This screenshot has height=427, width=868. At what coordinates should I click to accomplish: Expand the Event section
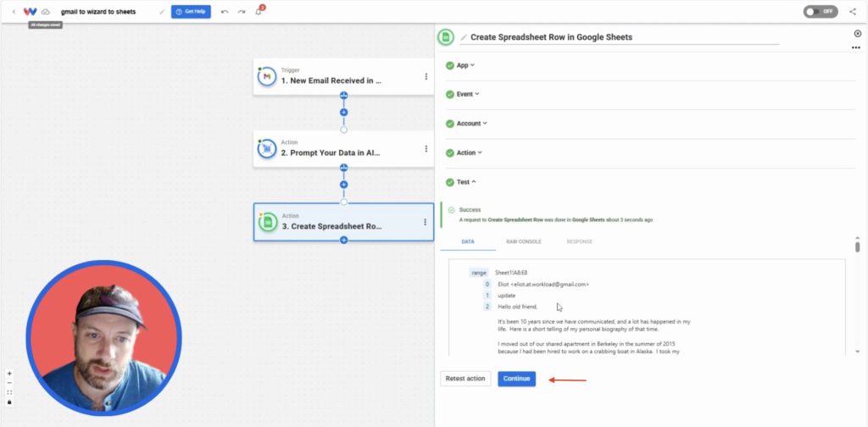[x=468, y=94]
